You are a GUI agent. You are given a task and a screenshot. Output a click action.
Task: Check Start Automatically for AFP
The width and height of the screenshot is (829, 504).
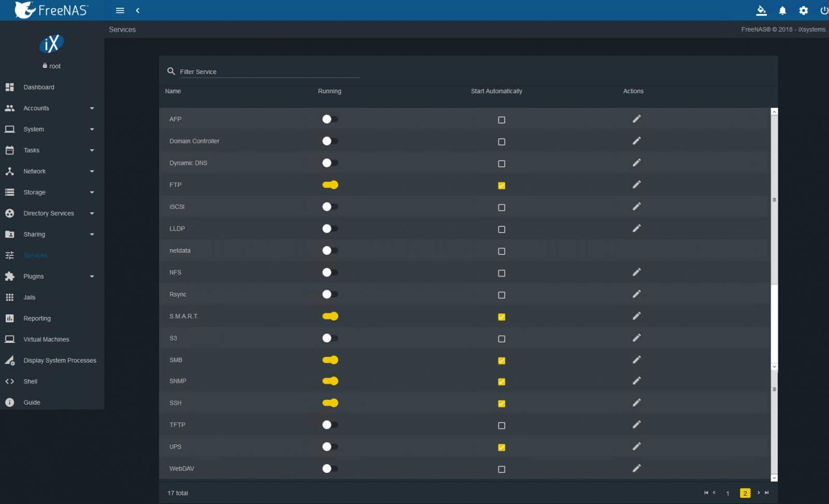pos(501,120)
